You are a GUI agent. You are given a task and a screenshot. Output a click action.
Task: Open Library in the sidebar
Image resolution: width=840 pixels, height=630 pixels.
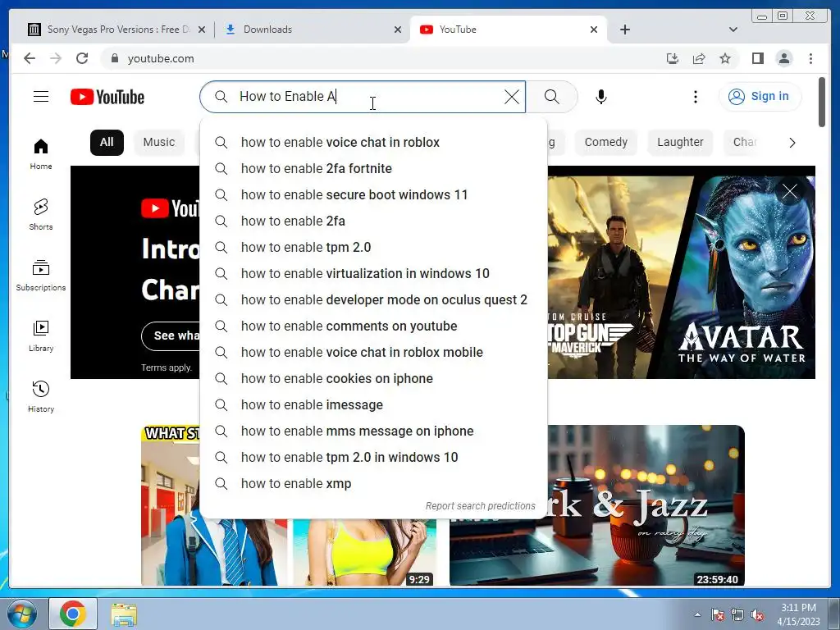coord(41,336)
